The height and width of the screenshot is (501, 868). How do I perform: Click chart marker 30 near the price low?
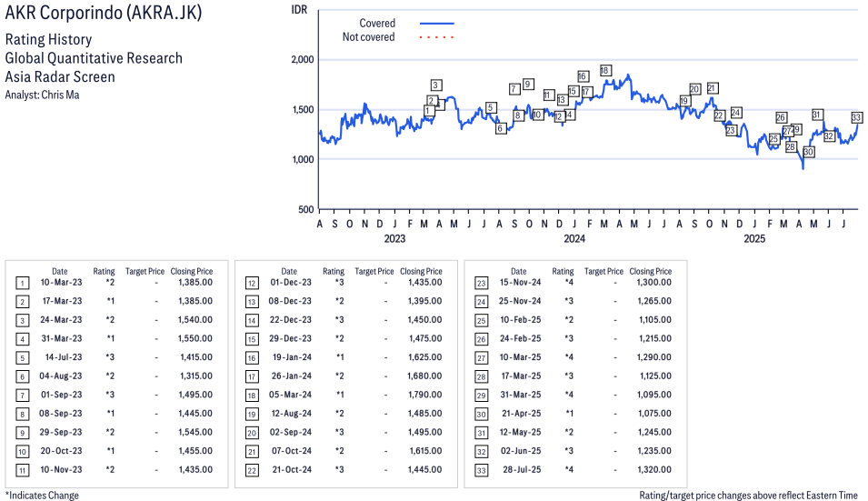tap(808, 152)
